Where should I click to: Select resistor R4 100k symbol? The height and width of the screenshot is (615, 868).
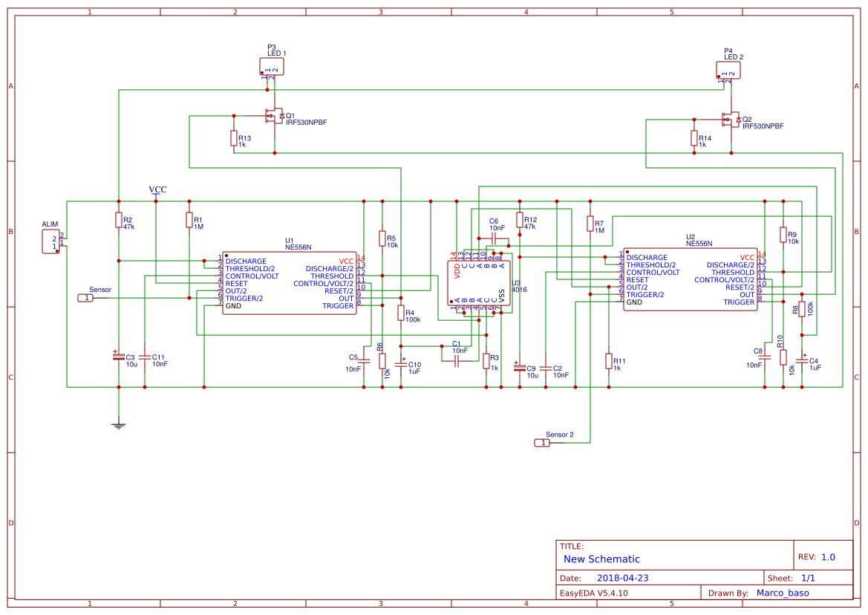(x=401, y=313)
